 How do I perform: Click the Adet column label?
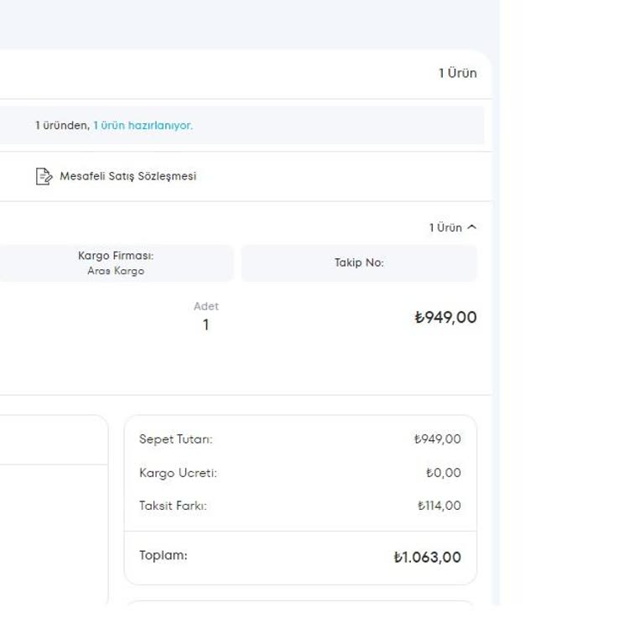click(205, 306)
